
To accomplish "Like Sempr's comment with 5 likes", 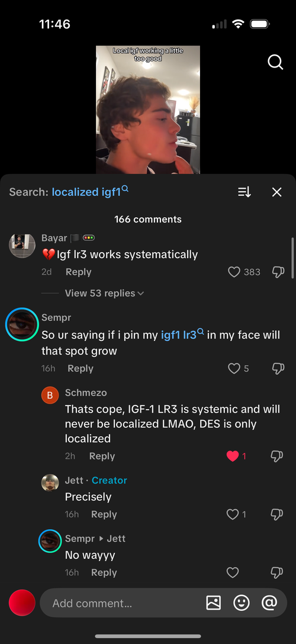I will point(234,368).
